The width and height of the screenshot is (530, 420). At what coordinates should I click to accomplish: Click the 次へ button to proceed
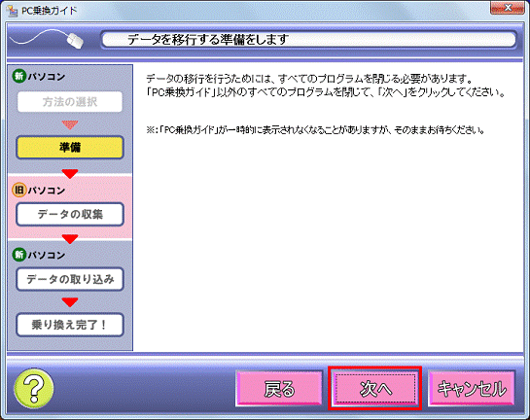click(x=374, y=388)
